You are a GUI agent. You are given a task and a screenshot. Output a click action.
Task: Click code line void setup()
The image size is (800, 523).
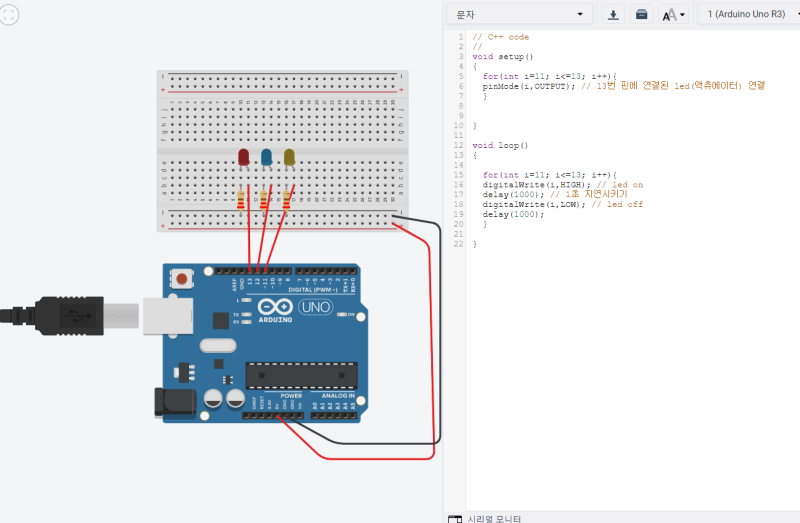(x=503, y=57)
